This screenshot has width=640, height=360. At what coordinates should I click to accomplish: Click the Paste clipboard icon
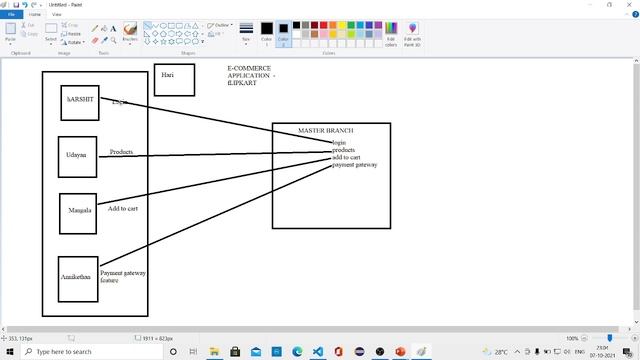[x=11, y=29]
